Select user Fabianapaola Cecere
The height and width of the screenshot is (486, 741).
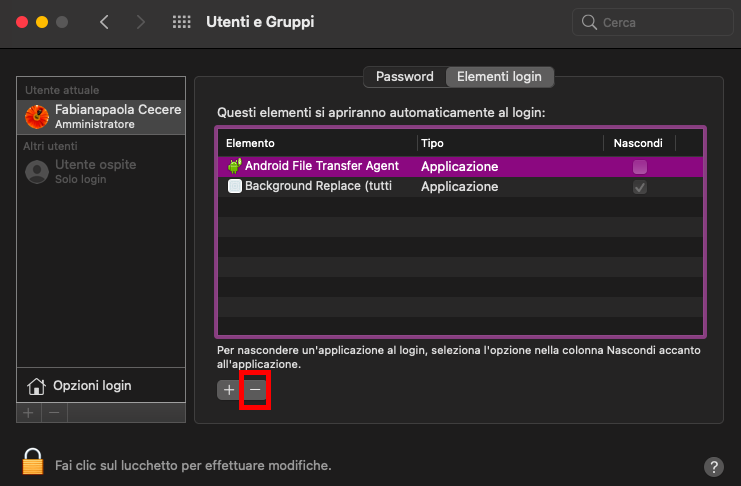tap(101, 117)
